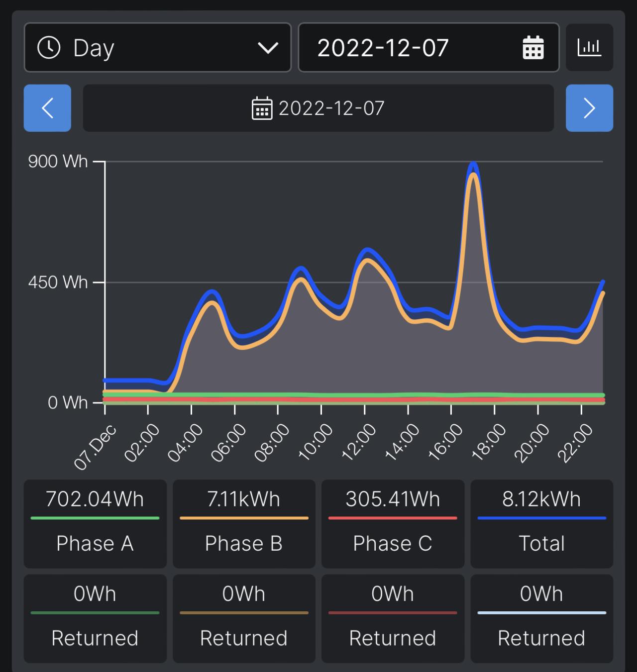Toggle Phase C Returned 0Wh series
The image size is (637, 672).
coord(393,618)
